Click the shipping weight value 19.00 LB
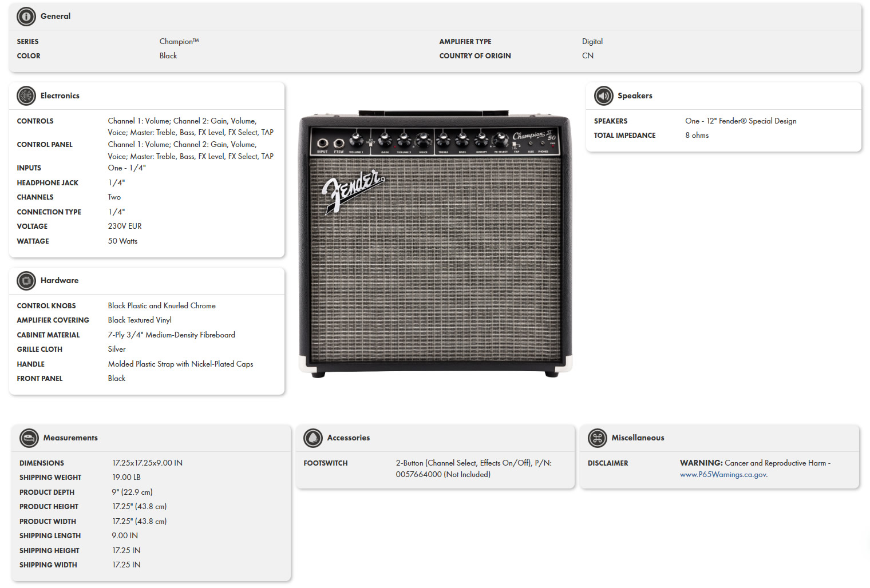 point(126,477)
